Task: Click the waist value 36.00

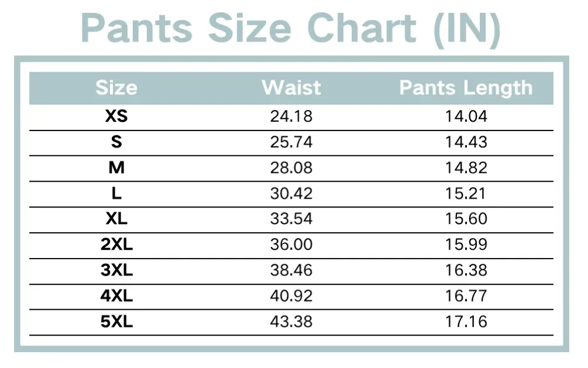Action: click(292, 245)
